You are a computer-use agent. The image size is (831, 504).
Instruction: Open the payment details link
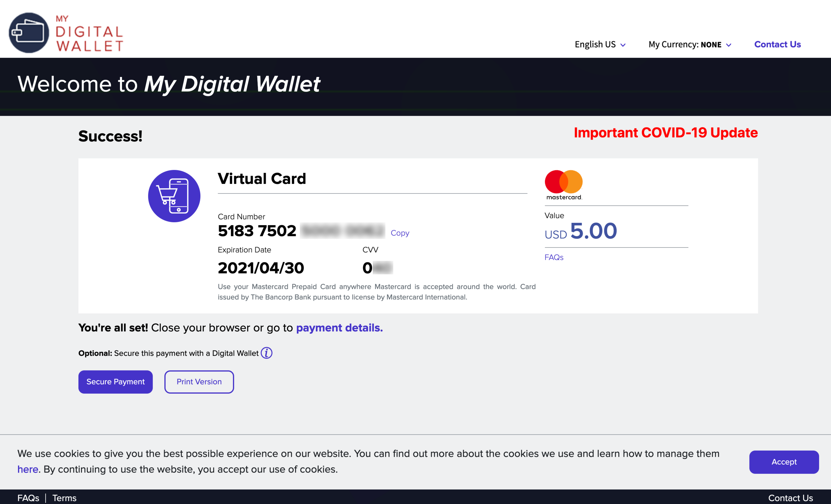[339, 328]
